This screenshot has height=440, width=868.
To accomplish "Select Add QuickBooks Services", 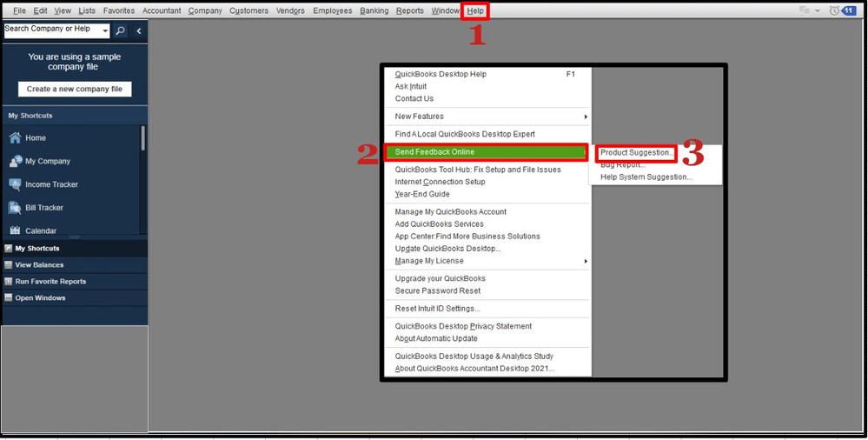I will click(x=488, y=223).
